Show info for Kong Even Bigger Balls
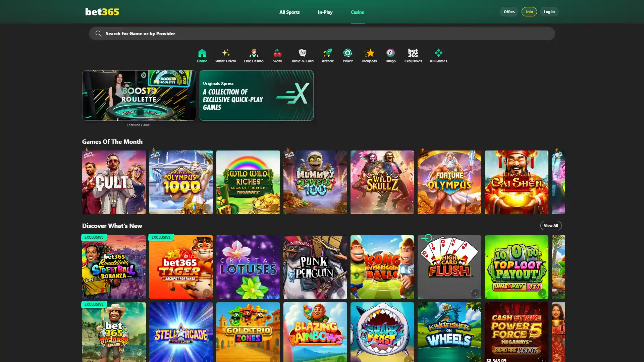 coord(408,293)
